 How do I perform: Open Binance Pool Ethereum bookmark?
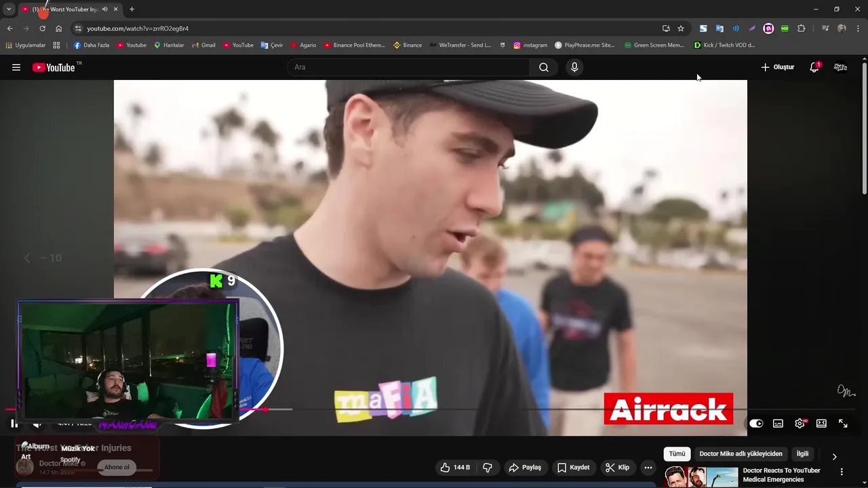pyautogui.click(x=354, y=45)
